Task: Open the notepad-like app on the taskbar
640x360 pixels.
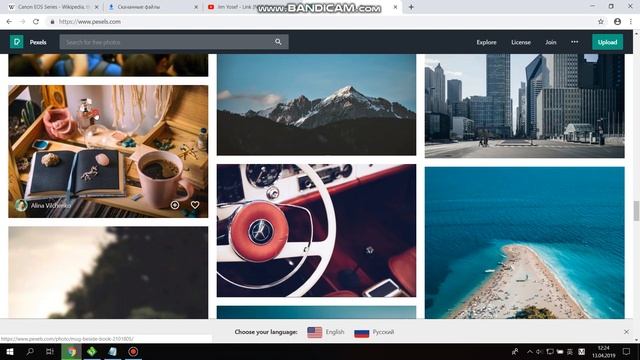Action: (x=113, y=351)
